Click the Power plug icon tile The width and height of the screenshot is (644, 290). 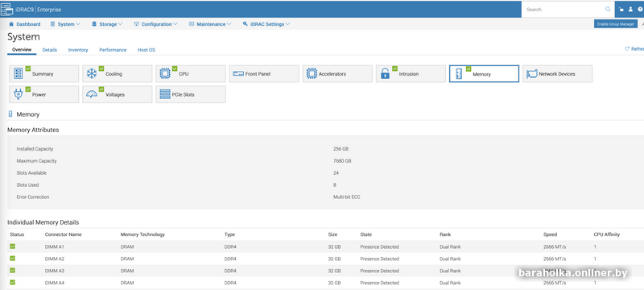coord(44,94)
